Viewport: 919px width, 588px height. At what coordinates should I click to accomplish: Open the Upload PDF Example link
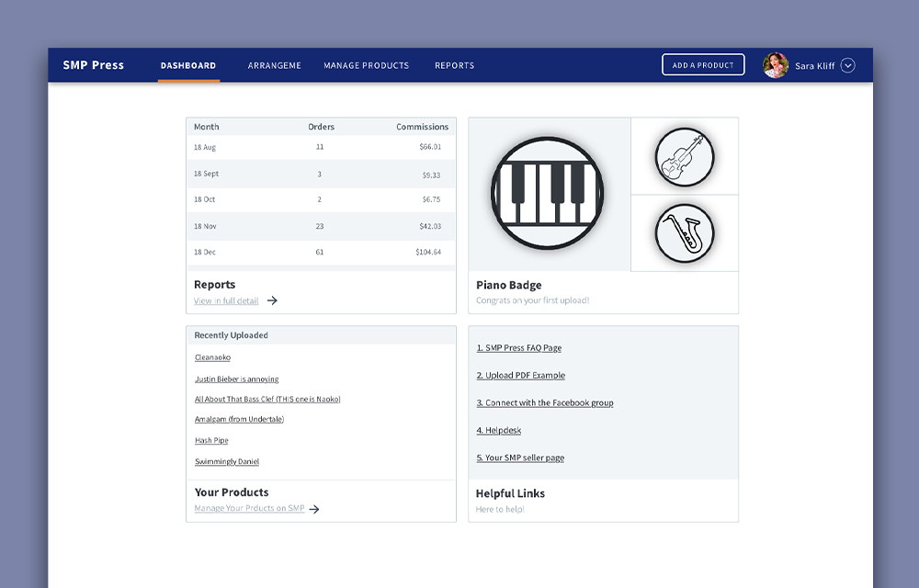click(520, 376)
